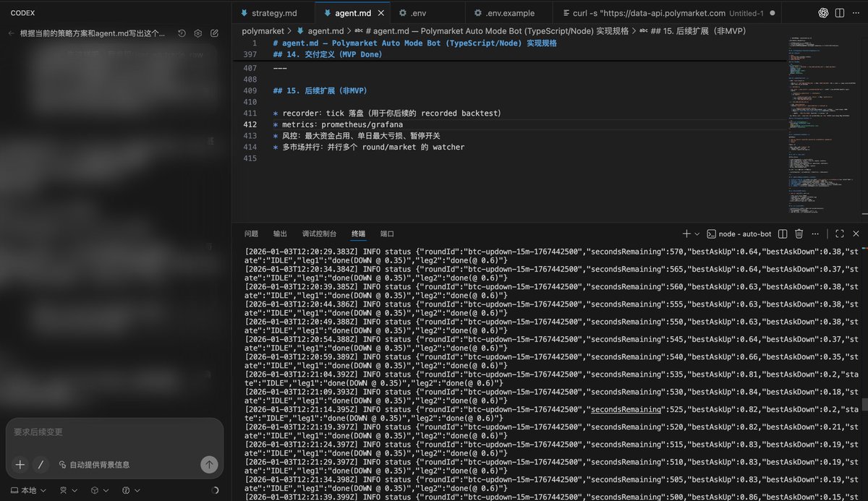Image resolution: width=868 pixels, height=501 pixels.
Task: Click the 风控 line in the editor
Action: [x=357, y=136]
